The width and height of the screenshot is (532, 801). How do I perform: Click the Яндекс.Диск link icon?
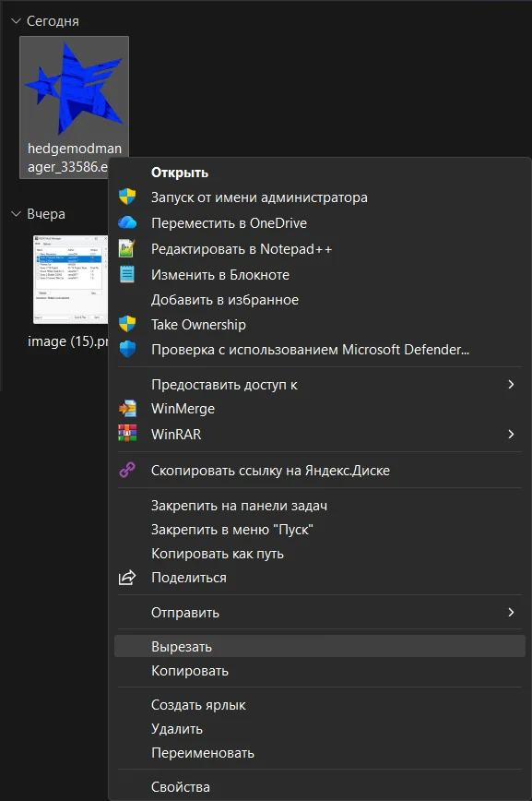[127, 470]
